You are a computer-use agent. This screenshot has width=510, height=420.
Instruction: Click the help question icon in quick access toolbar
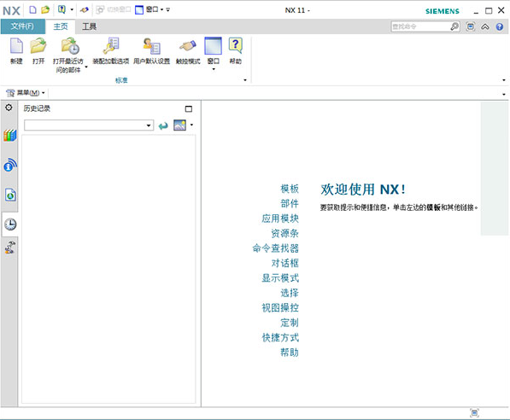tap(62, 9)
